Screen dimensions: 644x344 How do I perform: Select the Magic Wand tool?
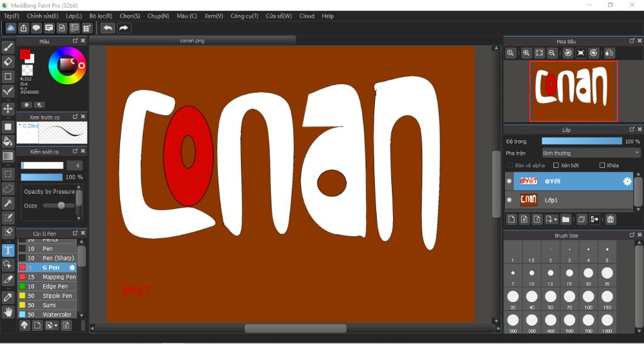point(8,203)
